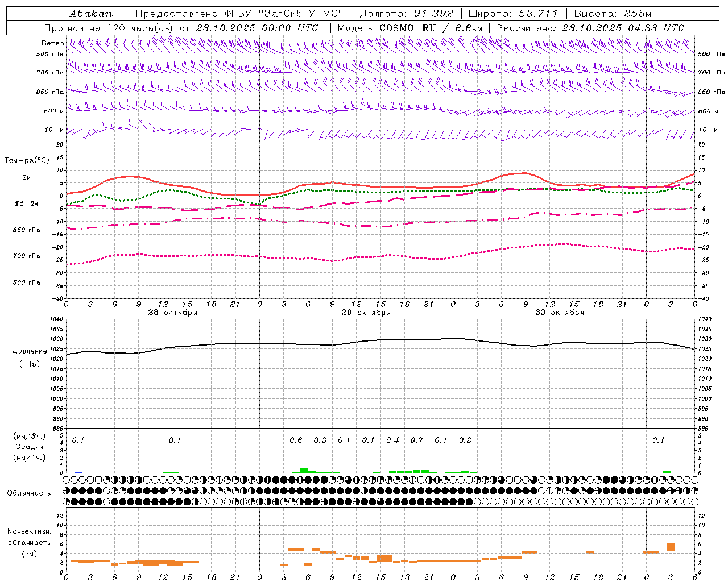
Task: Click the "(мм/3ч.)" precipitation unit label
Action: pyautogui.click(x=30, y=436)
